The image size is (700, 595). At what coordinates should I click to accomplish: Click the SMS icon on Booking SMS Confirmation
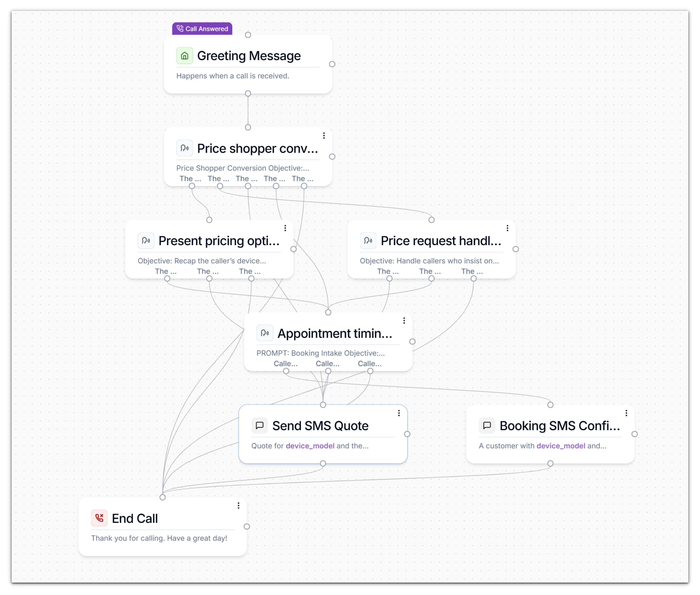(487, 426)
